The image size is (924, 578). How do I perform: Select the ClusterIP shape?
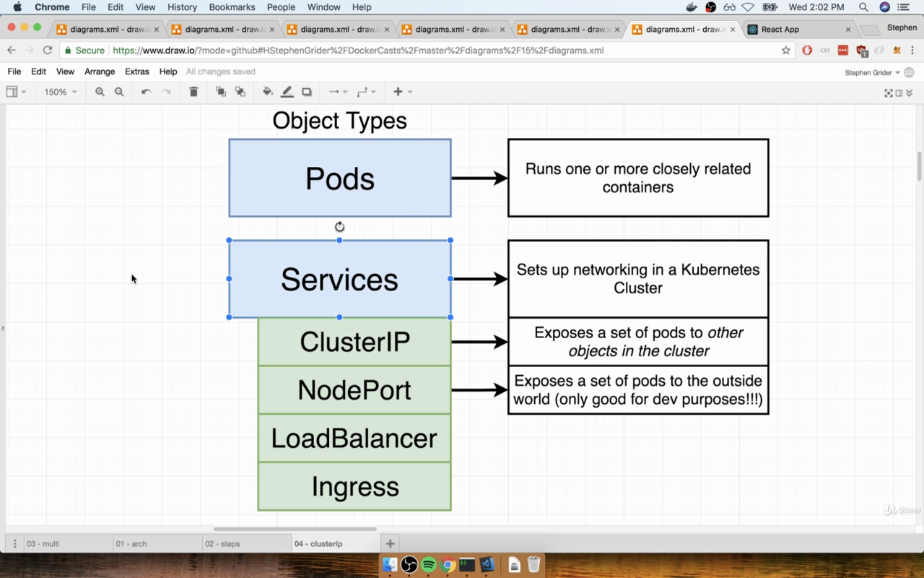[354, 342]
